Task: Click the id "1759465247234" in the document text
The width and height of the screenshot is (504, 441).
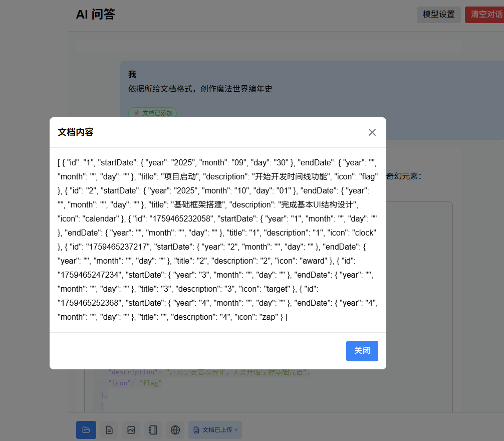Action: pos(90,275)
